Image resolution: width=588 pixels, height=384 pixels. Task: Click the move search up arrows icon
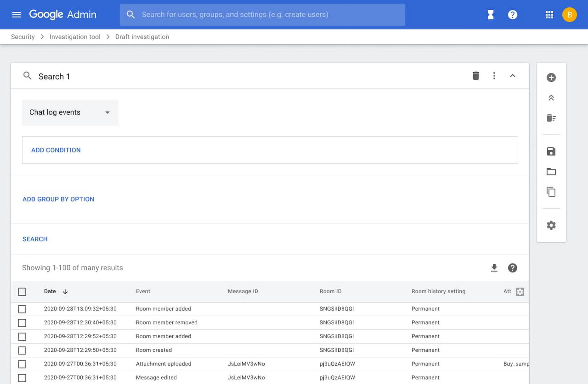click(551, 98)
